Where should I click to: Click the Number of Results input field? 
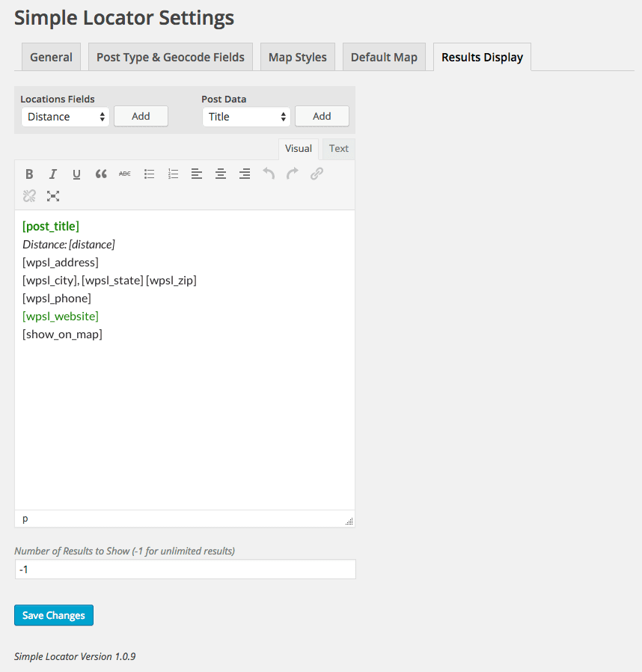point(185,569)
